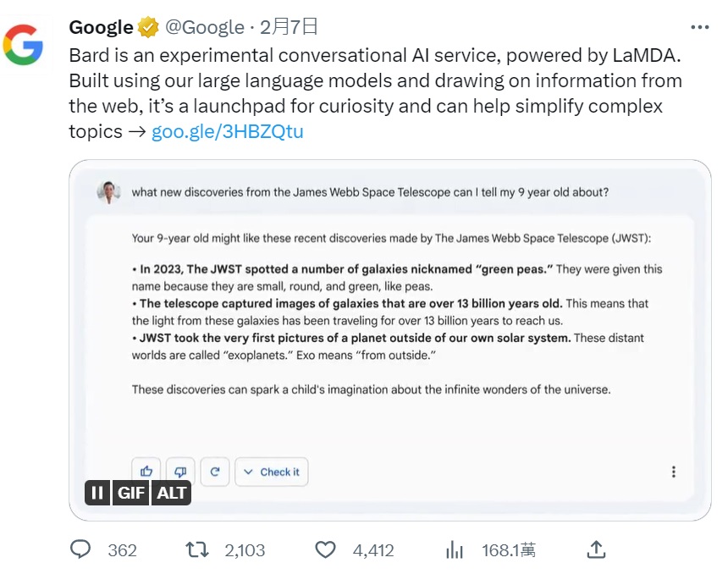Pause the GIF playback

(97, 493)
